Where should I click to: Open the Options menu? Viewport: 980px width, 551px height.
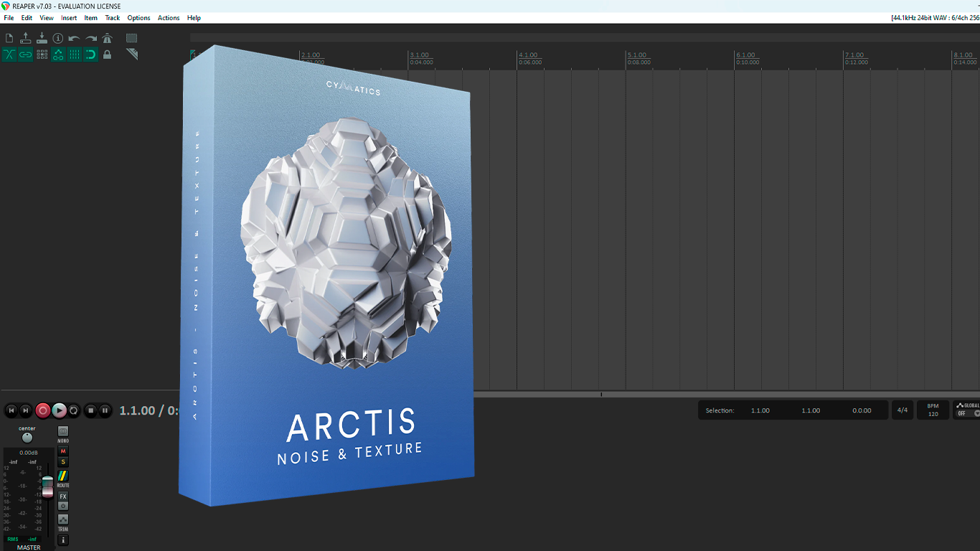coord(138,18)
